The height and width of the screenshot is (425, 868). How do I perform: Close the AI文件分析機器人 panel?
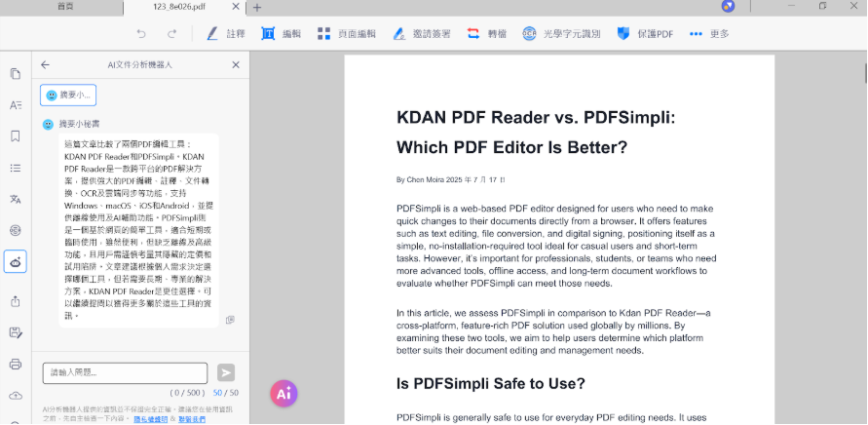(236, 65)
